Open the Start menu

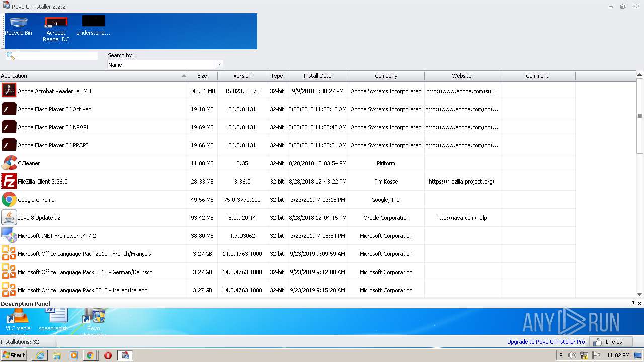(x=14, y=355)
